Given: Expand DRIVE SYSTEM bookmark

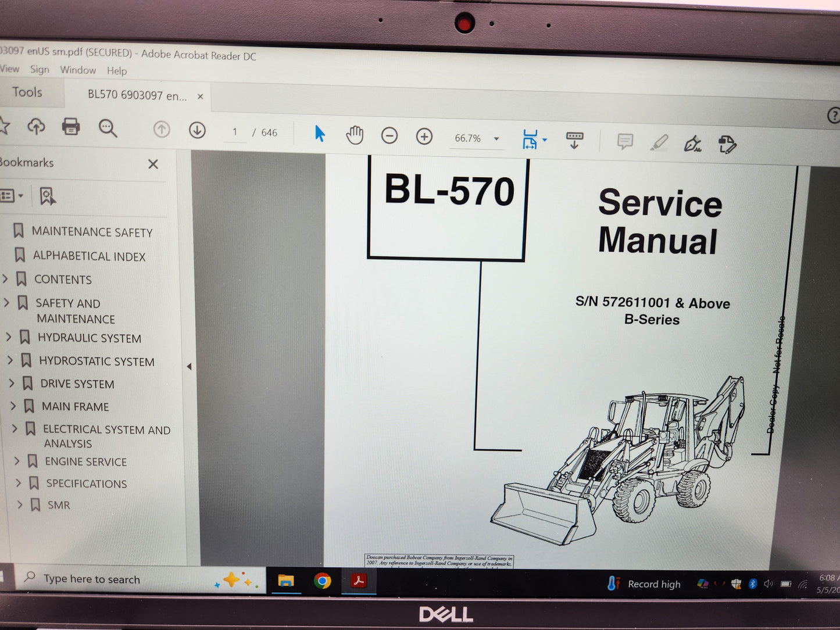Looking at the screenshot, I should point(12,383).
